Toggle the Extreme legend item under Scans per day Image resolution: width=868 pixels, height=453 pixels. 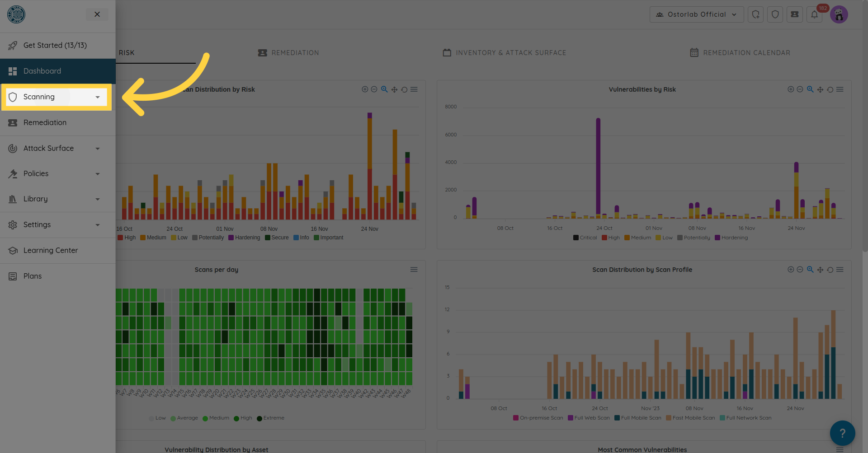coord(270,418)
